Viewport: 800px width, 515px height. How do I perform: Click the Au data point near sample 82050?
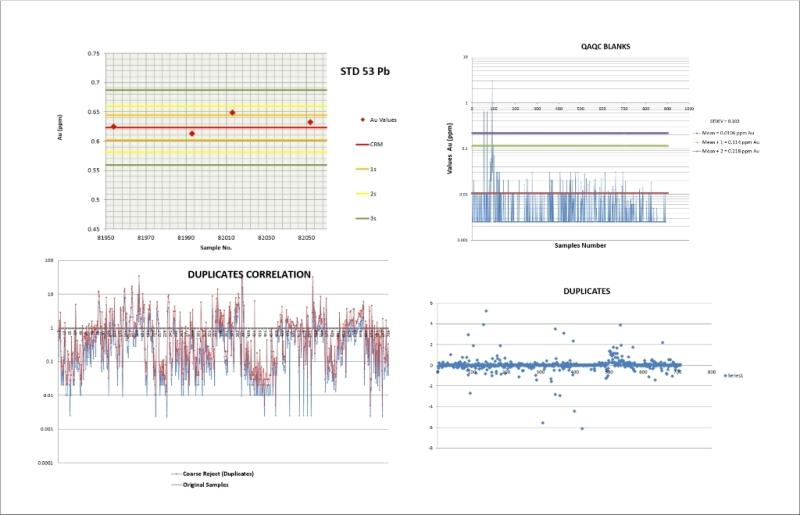point(310,122)
